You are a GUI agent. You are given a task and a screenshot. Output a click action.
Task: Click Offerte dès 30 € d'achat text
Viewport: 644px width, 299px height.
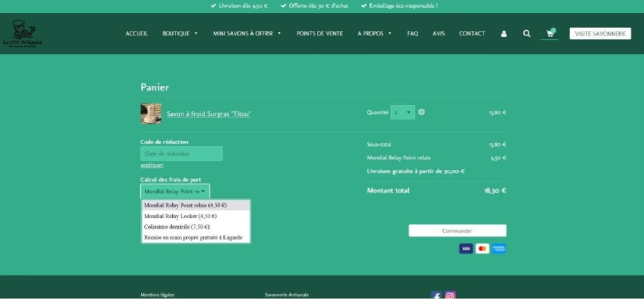pos(318,6)
